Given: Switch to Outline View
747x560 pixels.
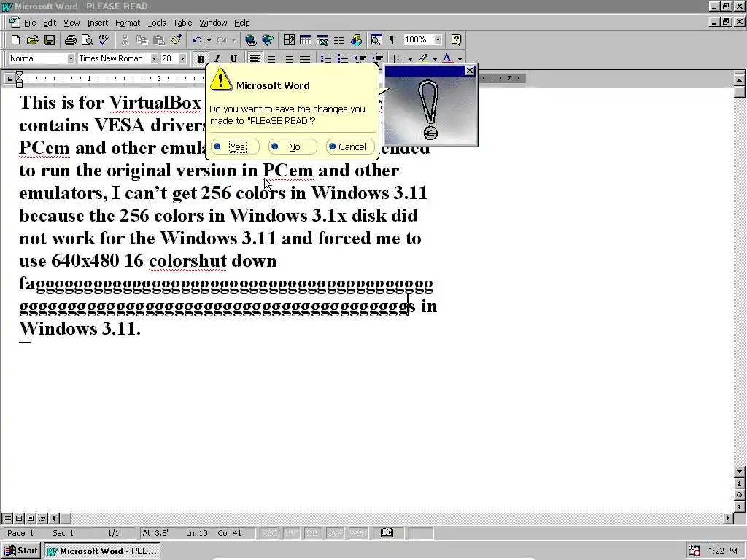Looking at the screenshot, I should point(42,518).
